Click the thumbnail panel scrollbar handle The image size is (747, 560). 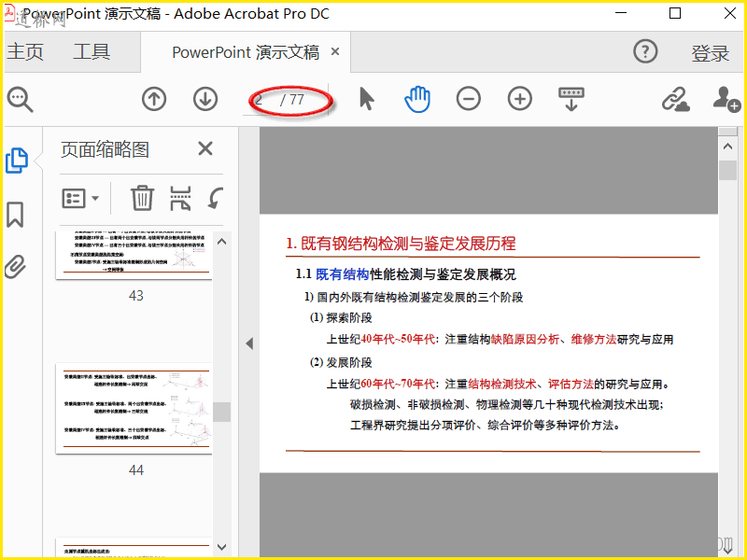221,412
